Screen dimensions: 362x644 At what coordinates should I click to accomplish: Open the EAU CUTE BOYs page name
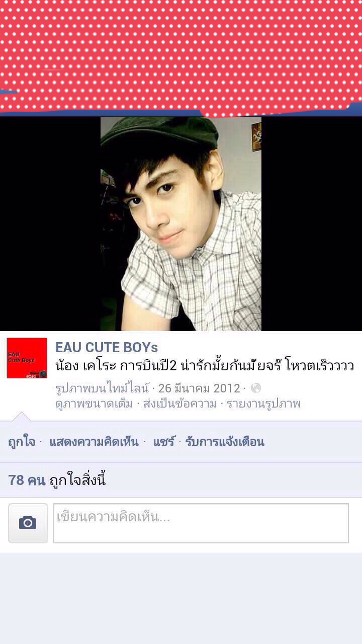(107, 347)
